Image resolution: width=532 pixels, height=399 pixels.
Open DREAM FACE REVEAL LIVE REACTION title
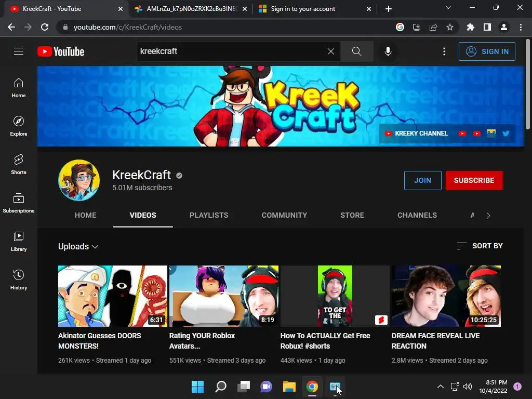(436, 341)
